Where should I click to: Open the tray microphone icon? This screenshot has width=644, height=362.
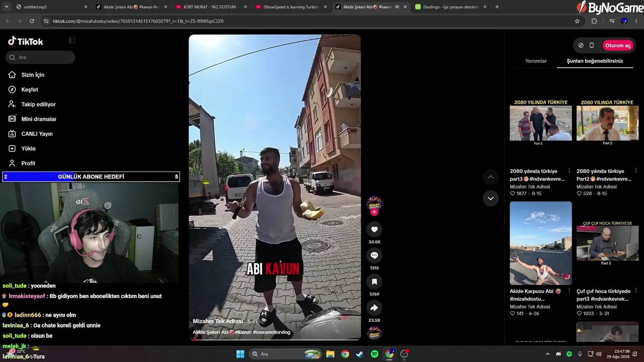click(x=580, y=354)
